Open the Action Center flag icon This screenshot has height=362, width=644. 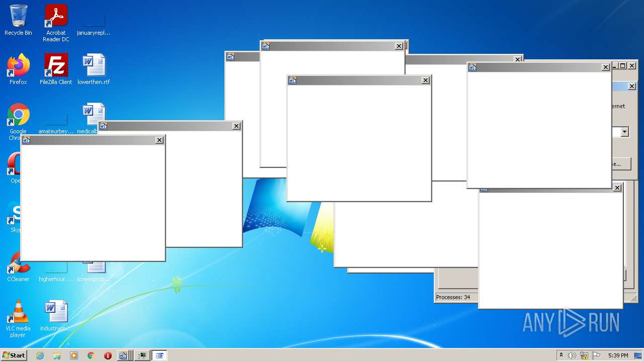point(596,355)
